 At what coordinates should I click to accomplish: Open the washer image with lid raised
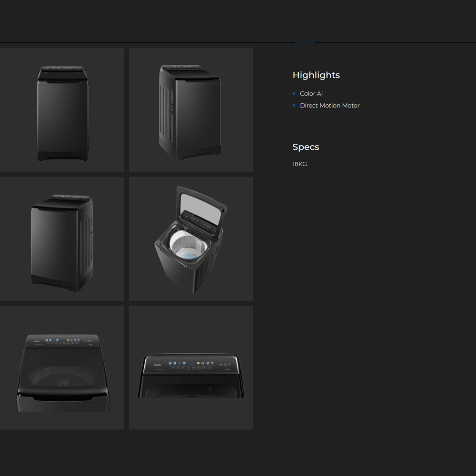tap(190, 239)
